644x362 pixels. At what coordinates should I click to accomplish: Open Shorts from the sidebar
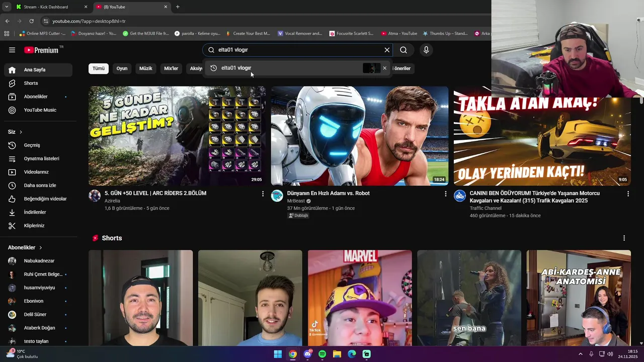[38, 83]
